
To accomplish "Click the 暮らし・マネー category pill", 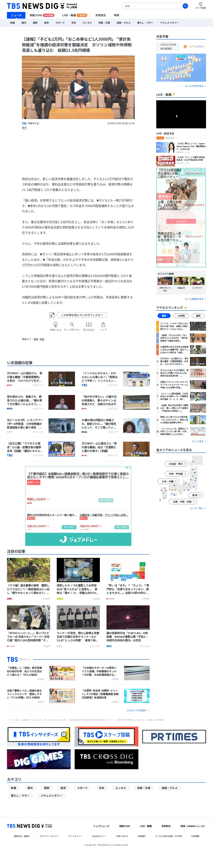I will (x=20, y=795).
